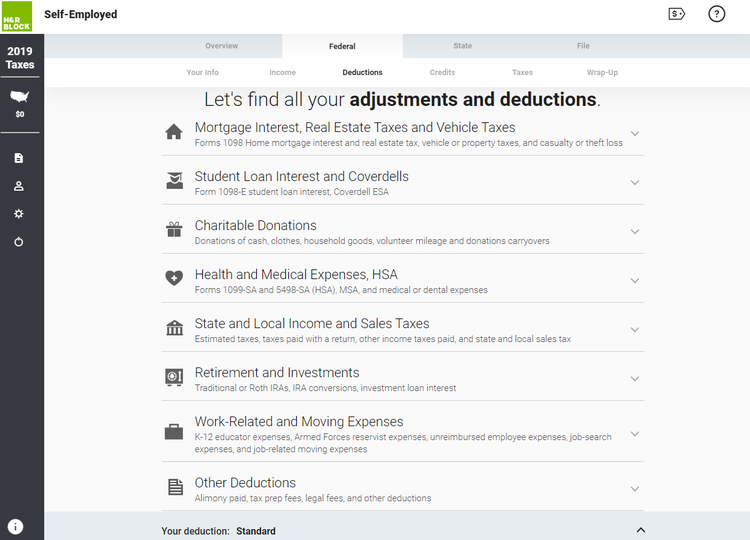Click the power sign-out icon
750x540 pixels.
point(19,242)
